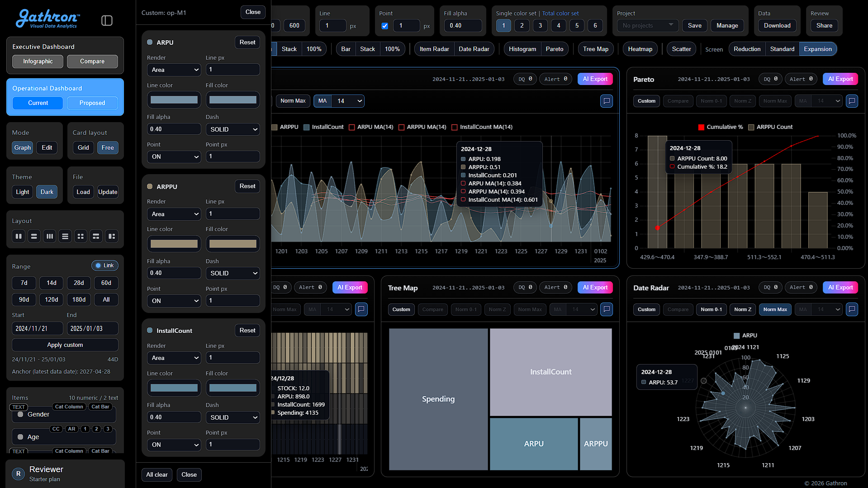This screenshot has height=488, width=868.
Task: Toggle the Age item indicator
Action: (x=20, y=437)
